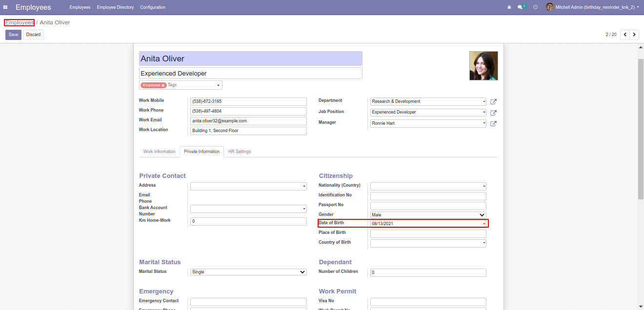Click the Emergency Contact field
644x310 pixels.
tap(248, 302)
